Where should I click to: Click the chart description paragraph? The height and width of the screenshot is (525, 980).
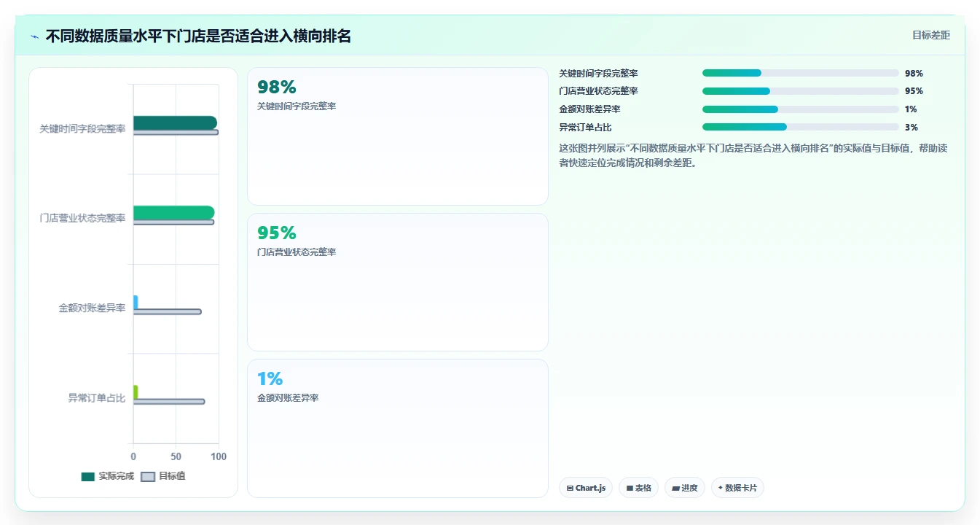click(753, 155)
